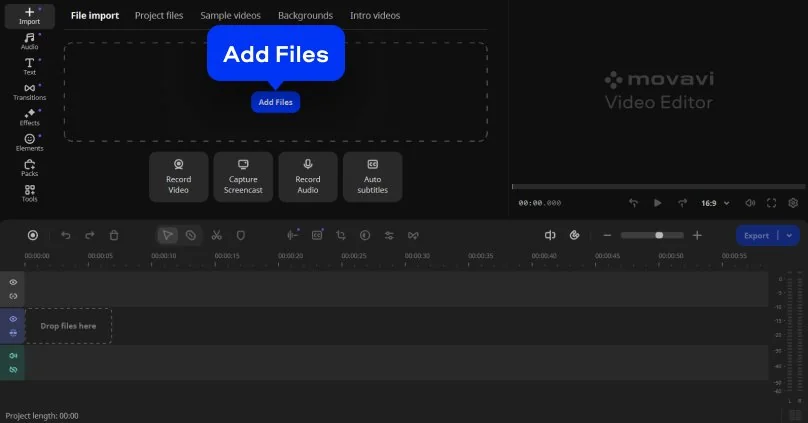Click the small Add Files button

pos(275,102)
